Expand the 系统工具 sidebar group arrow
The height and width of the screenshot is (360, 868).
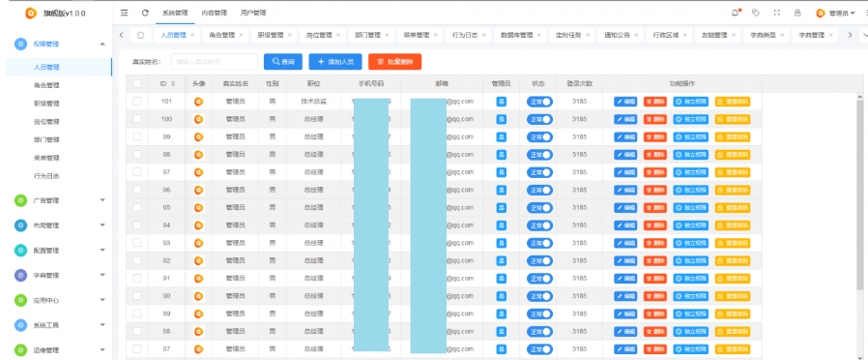[102, 325]
